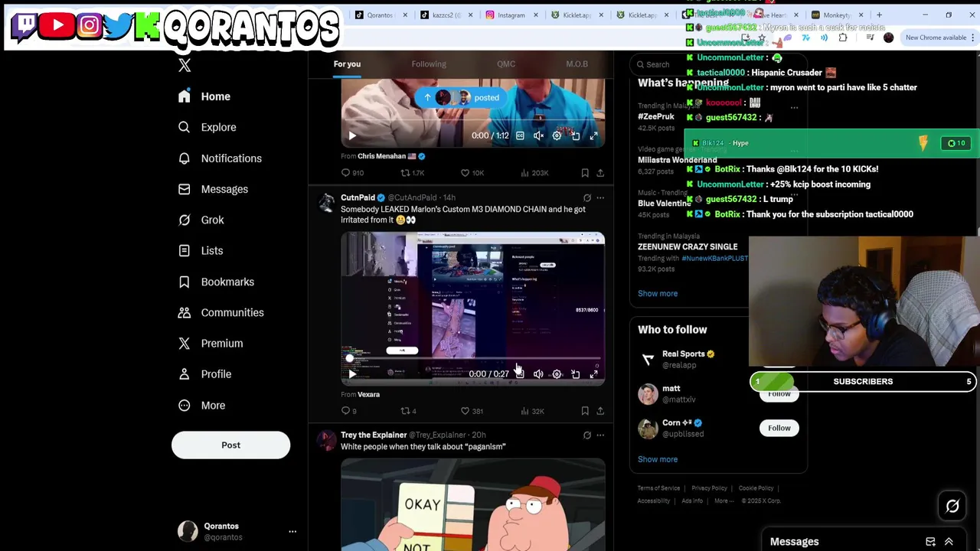This screenshot has width=980, height=551.
Task: Open Messages from the sidebar
Action: click(x=213, y=189)
